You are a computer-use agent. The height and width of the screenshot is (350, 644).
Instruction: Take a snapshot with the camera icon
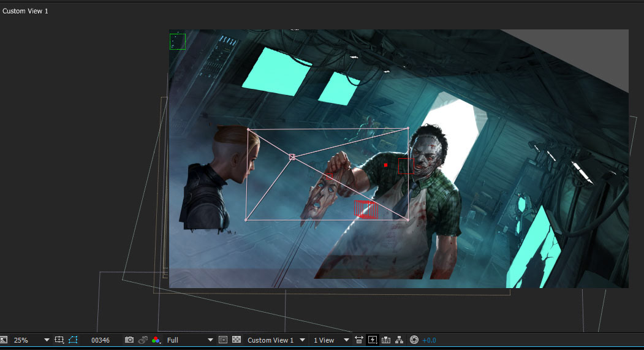[x=129, y=340]
